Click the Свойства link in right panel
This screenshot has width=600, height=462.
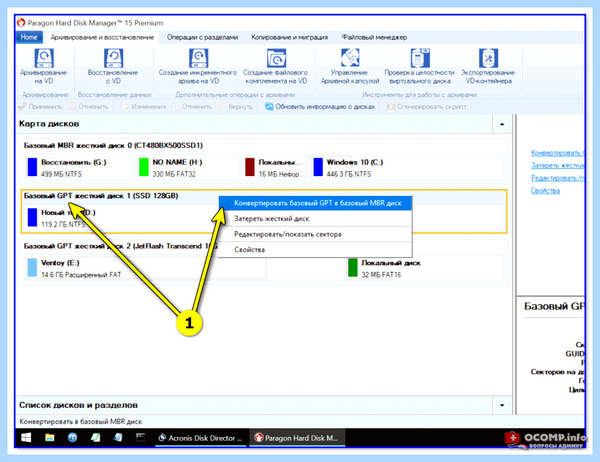click(x=545, y=191)
